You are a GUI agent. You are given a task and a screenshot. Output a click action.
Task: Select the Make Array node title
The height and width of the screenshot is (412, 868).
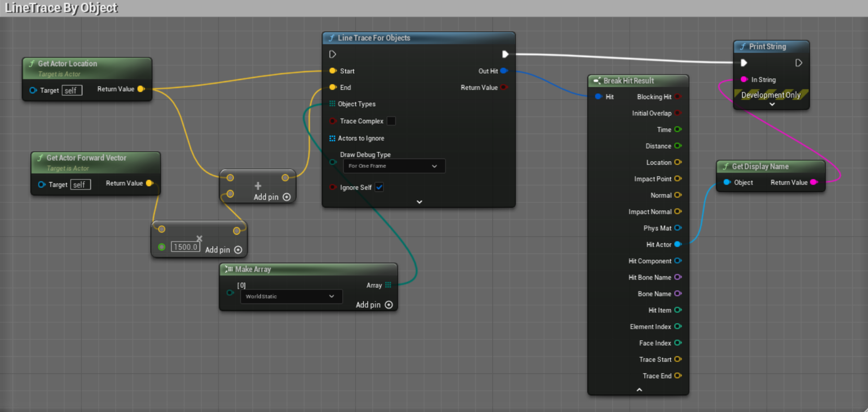click(x=253, y=269)
